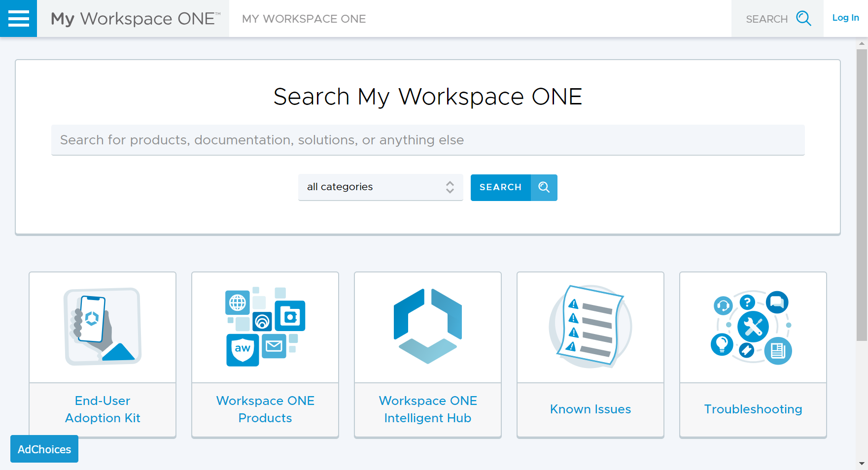
Task: Click the Troubleshooting tools-and-gear icon
Action: (753, 326)
